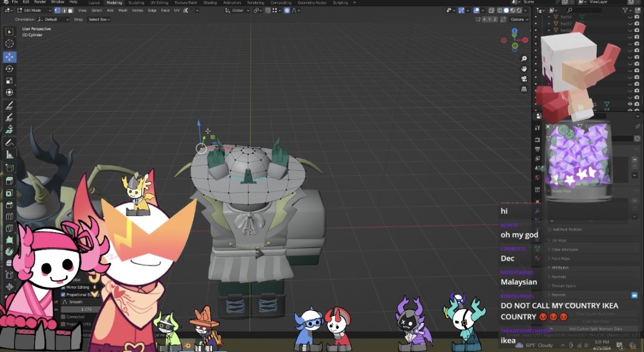Switch to the UV Editing workspace tab
This screenshot has width=644, height=352.
point(160,2)
